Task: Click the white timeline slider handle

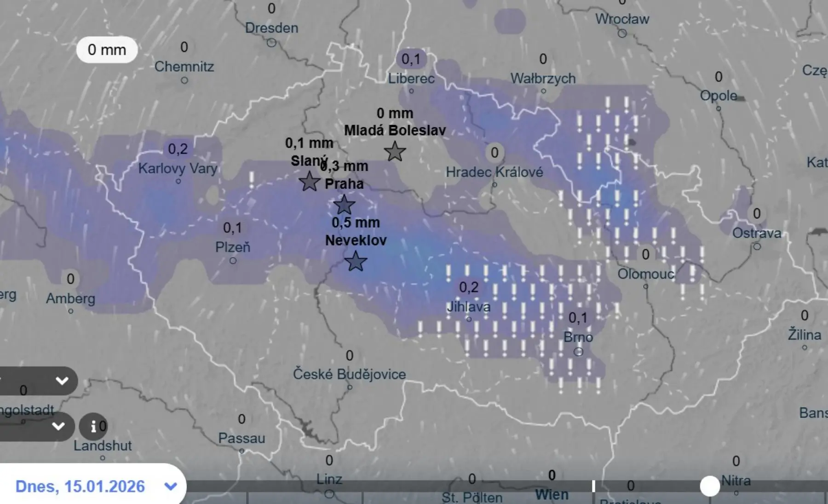Action: (709, 486)
